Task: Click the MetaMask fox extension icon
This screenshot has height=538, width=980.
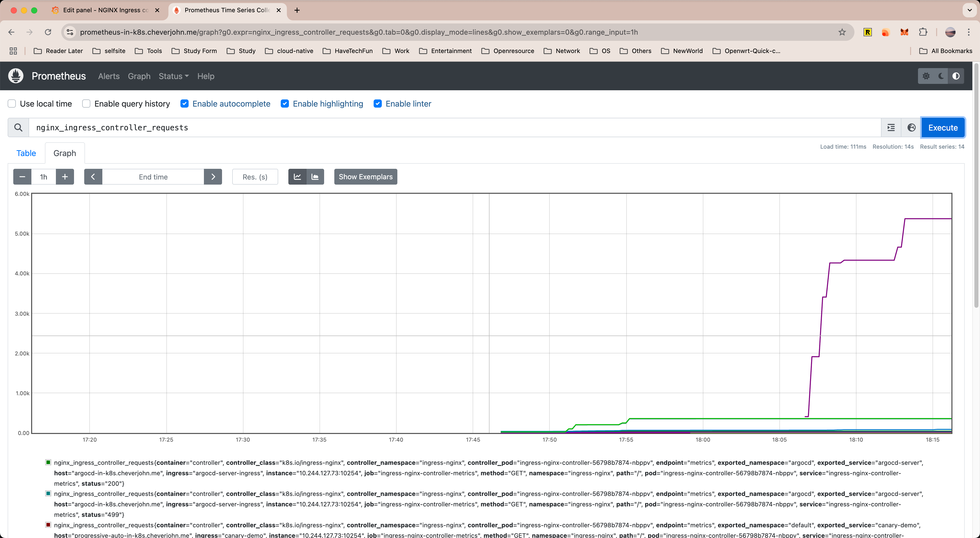Action: tap(904, 32)
